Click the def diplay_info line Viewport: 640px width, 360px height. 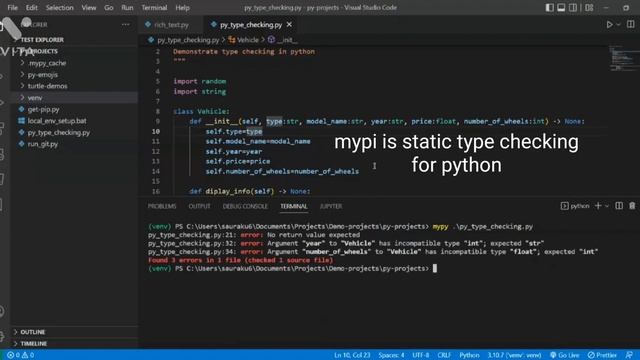[x=249, y=191]
